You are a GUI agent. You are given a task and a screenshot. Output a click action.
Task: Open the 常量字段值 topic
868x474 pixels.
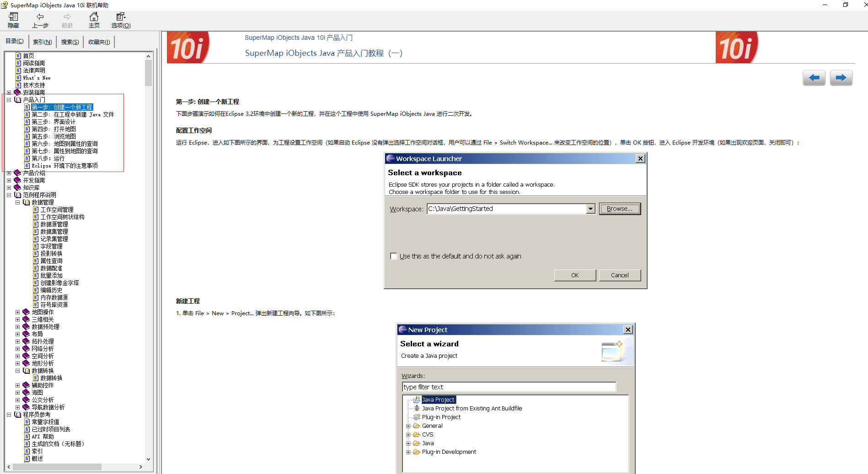click(45, 422)
